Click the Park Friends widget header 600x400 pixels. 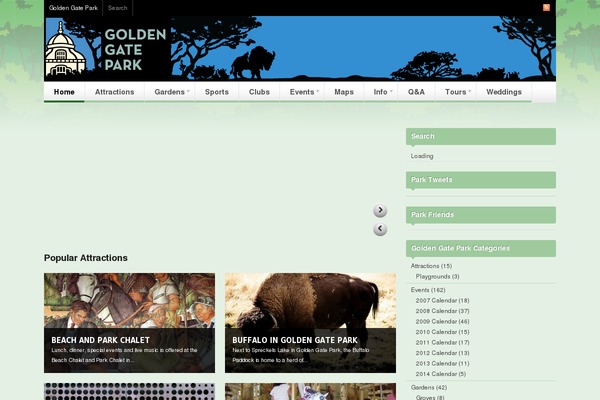coord(481,215)
